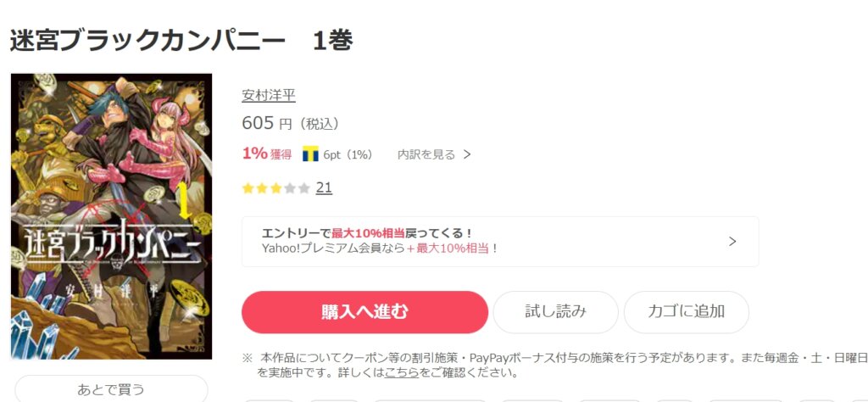Viewport: 868px width, 402px height.
Task: Click the first yellow rating star
Action: (x=248, y=188)
